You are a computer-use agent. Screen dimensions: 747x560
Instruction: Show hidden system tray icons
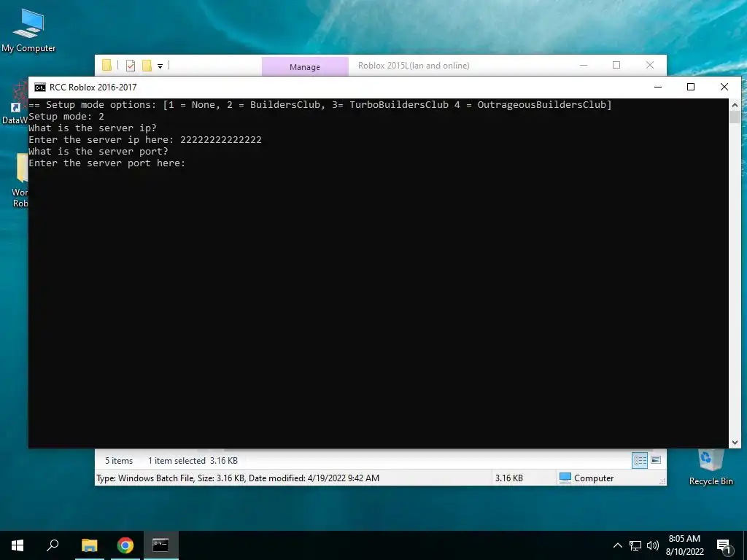tap(617, 545)
